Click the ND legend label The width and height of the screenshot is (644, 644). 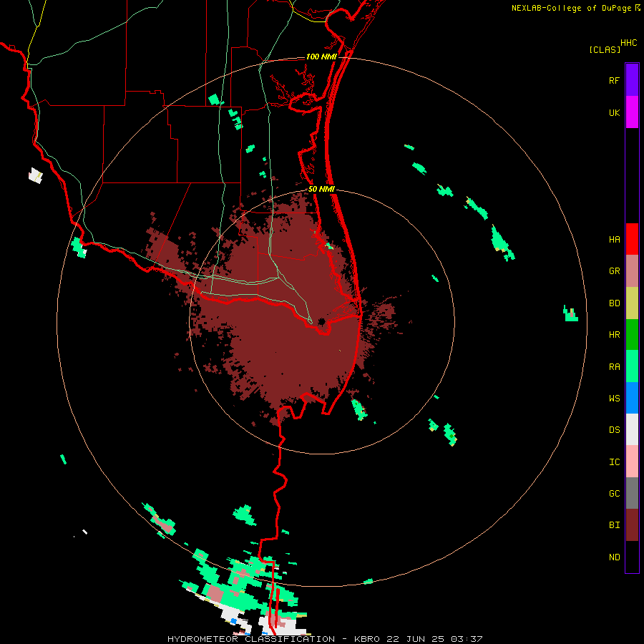click(615, 557)
